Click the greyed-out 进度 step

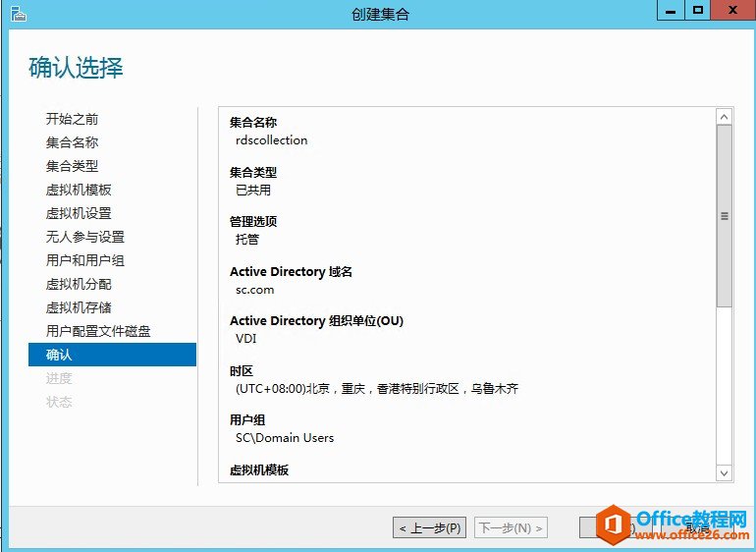pyautogui.click(x=59, y=378)
